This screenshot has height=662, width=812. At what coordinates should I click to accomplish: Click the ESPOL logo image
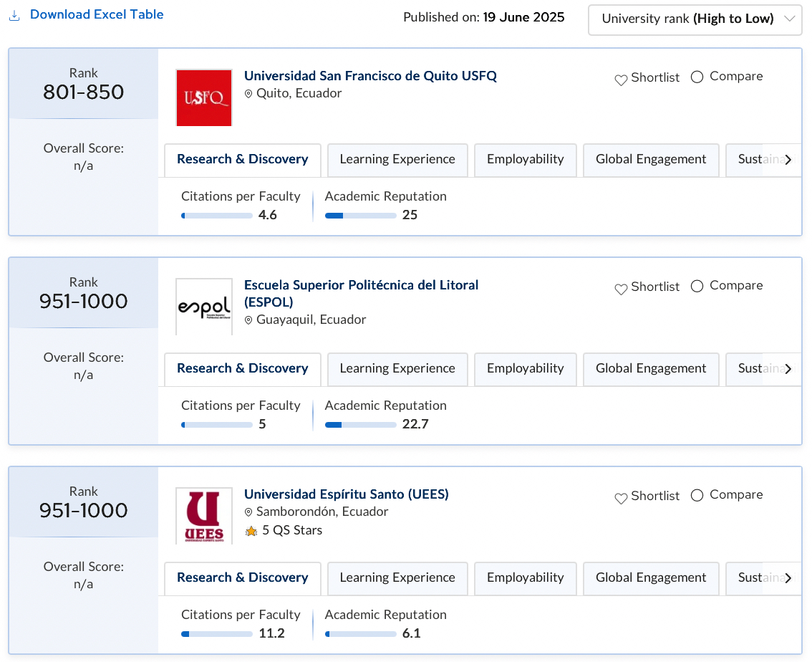pos(204,307)
